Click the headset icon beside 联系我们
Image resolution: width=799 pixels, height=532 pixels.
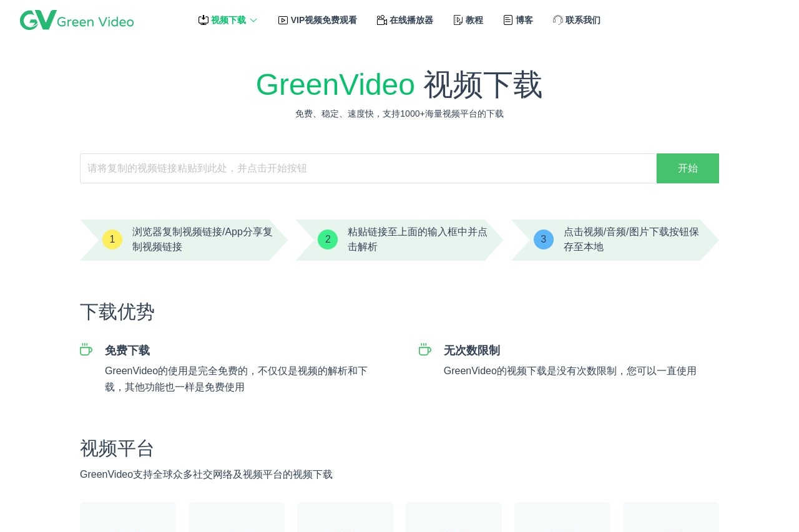pos(557,20)
